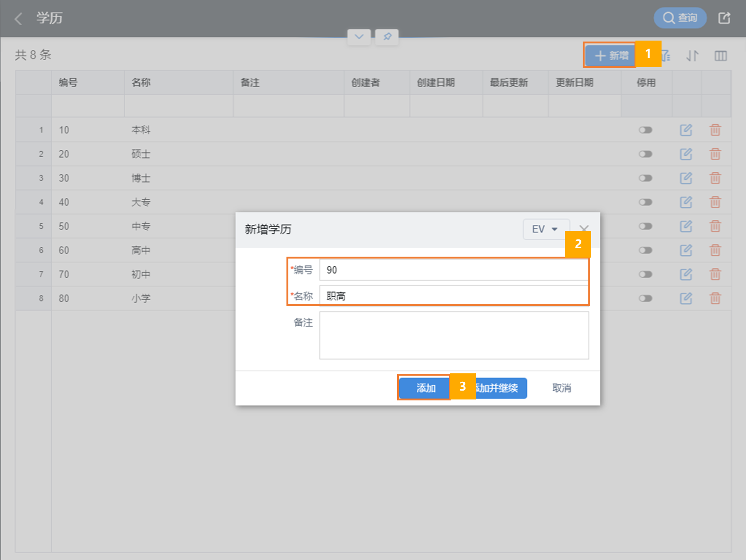Click the 查询 search button
The height and width of the screenshot is (560, 746).
[680, 18]
